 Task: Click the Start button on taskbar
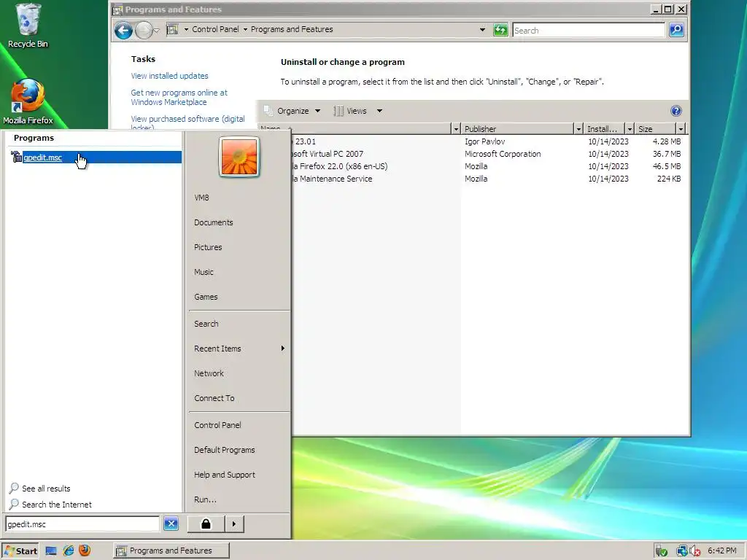(x=20, y=551)
